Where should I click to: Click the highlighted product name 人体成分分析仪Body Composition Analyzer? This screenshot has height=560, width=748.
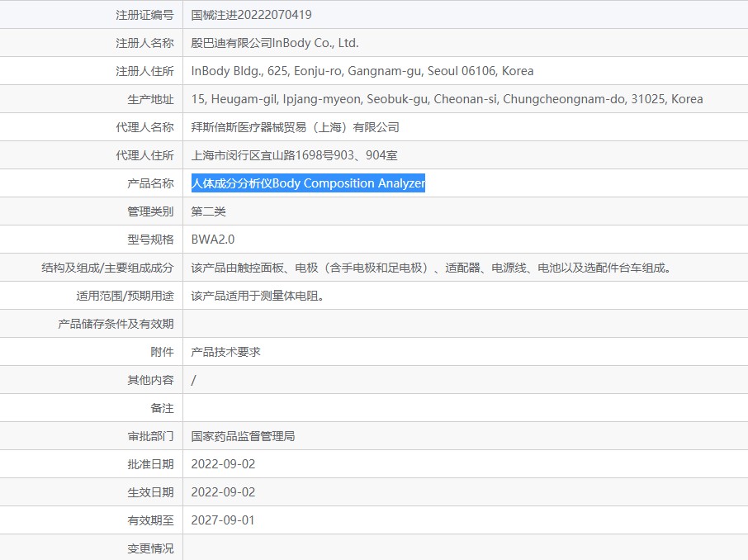point(308,183)
